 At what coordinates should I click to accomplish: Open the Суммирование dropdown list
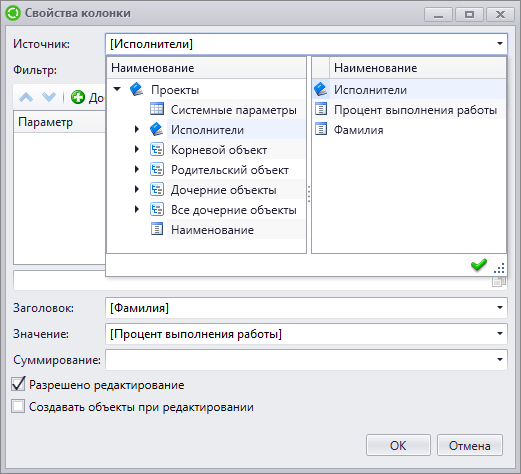pyautogui.click(x=500, y=360)
